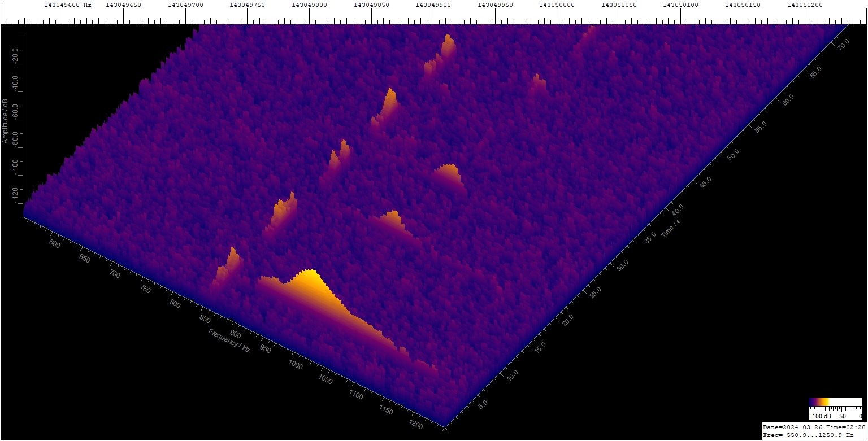Screen dimensions: 868x441
Task: Click the 35.0 time axis label
Action: 650,237
